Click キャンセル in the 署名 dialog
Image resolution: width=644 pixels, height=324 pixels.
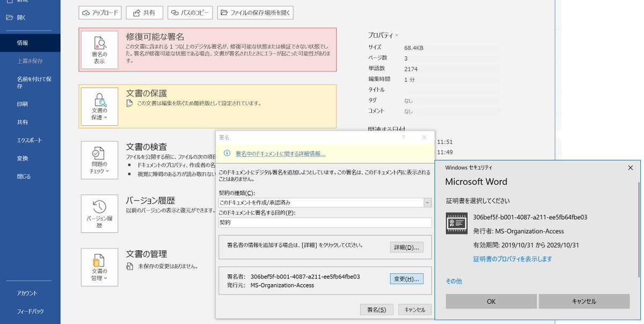click(414, 309)
